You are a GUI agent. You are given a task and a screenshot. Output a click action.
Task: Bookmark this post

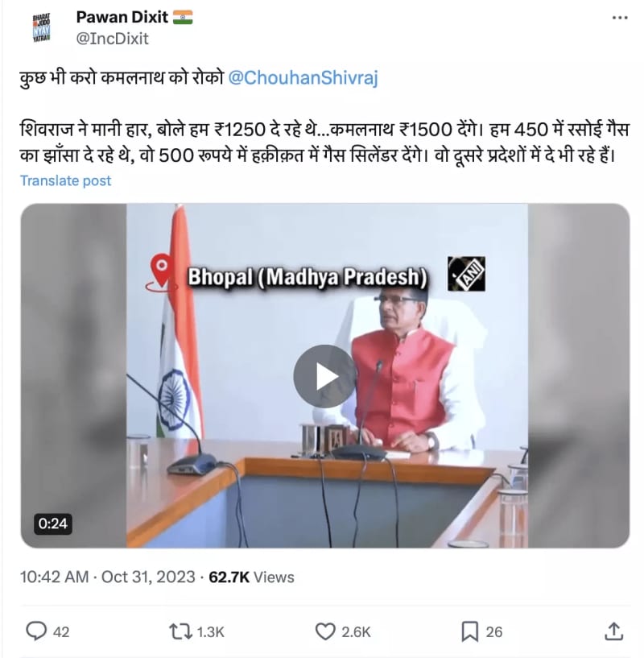[x=469, y=631]
